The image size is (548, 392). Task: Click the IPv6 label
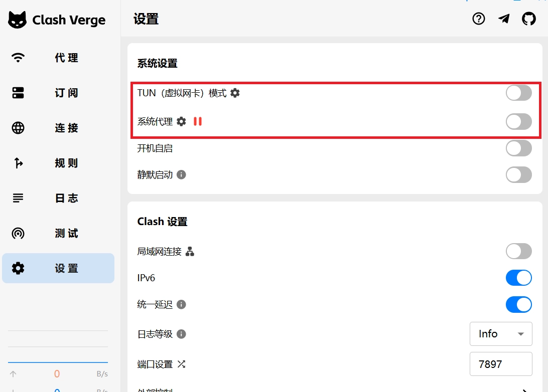tap(146, 278)
